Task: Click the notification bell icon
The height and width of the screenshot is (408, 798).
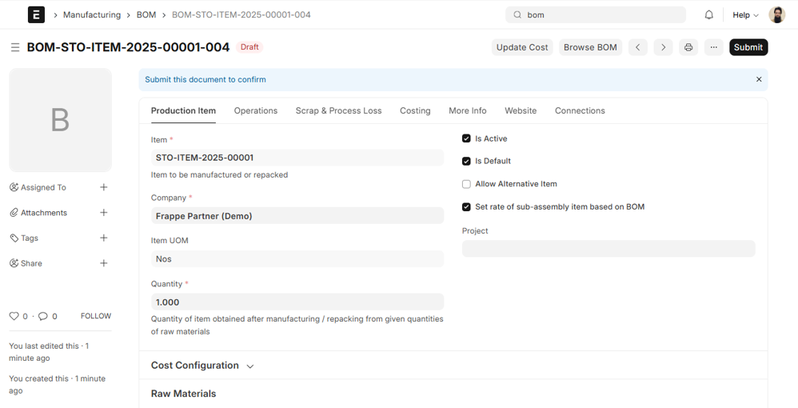Action: click(x=709, y=15)
